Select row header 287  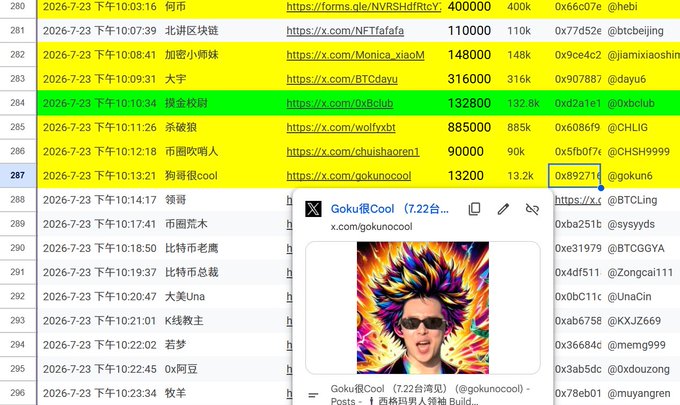(x=18, y=176)
